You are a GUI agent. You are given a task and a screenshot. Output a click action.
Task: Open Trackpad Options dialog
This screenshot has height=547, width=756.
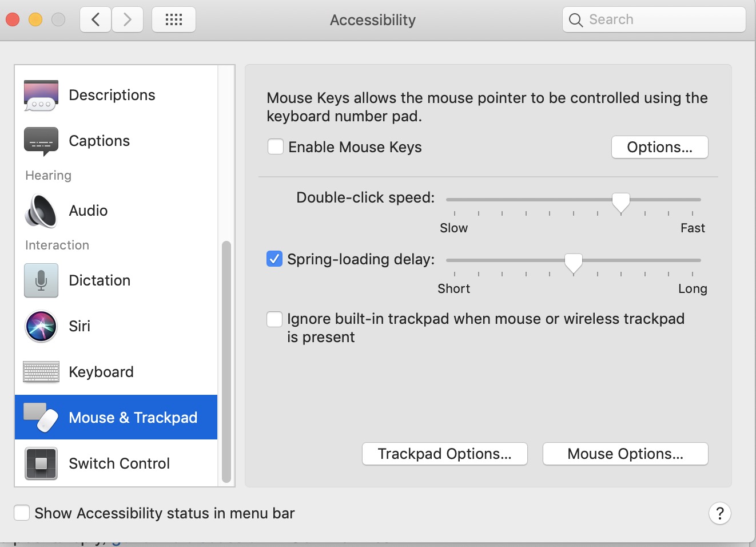[x=444, y=454]
